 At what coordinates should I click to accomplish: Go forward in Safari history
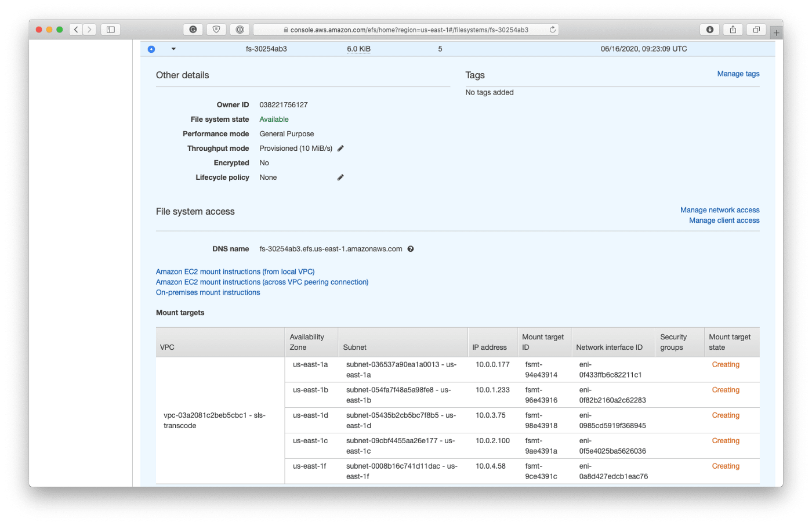(x=89, y=30)
